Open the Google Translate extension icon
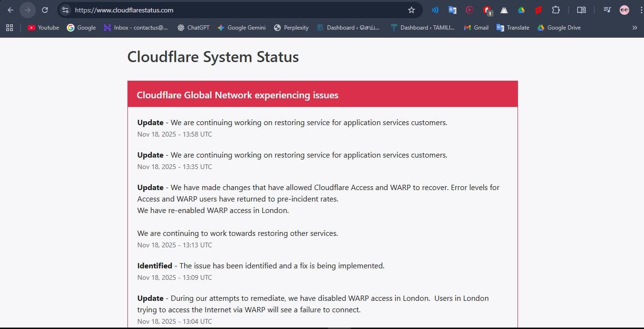The image size is (644, 329). pos(452,10)
